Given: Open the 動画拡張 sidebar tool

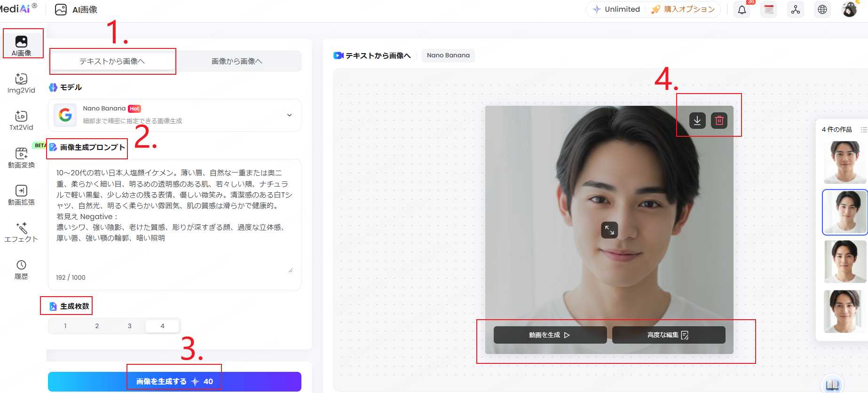Looking at the screenshot, I should (21, 195).
